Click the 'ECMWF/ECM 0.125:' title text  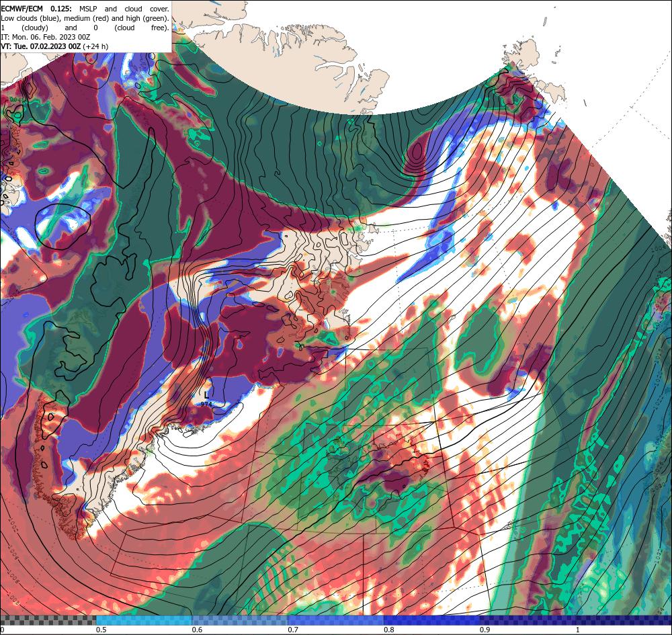point(36,9)
